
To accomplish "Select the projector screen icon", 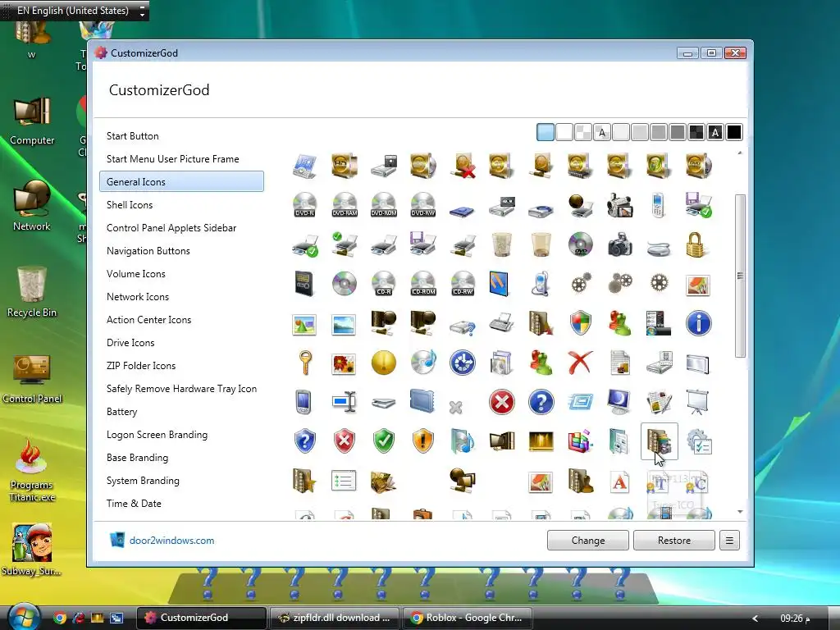I will [x=698, y=402].
